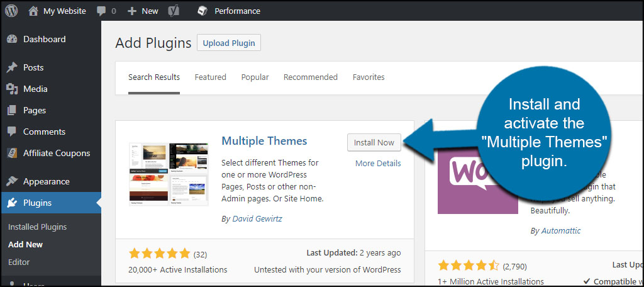This screenshot has height=287, width=644.
Task: Switch to the Search Results tab
Action: (154, 77)
